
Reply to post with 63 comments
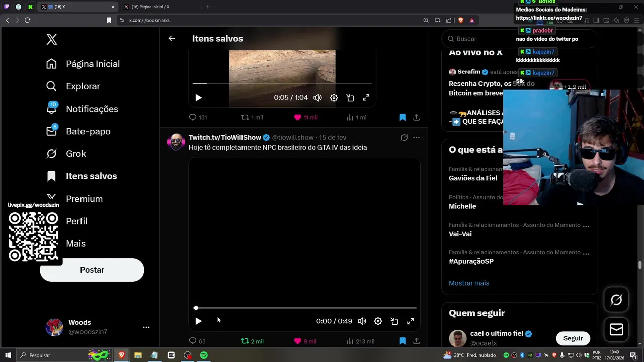coord(197,341)
